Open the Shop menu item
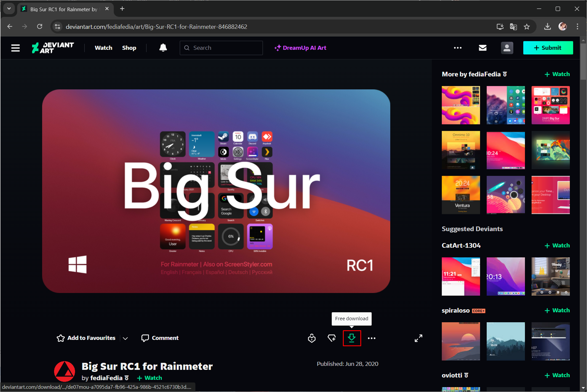The image size is (587, 392). pyautogui.click(x=129, y=48)
